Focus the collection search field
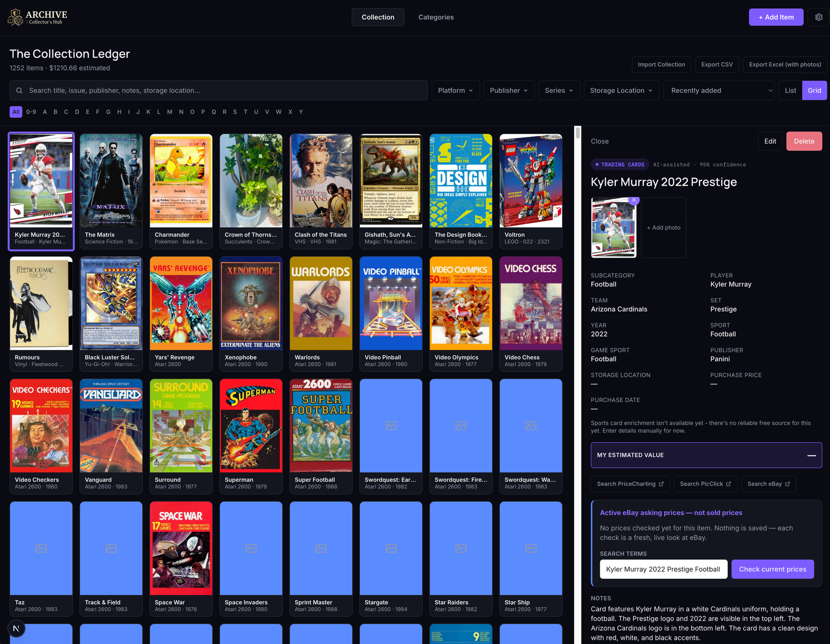 [x=219, y=90]
